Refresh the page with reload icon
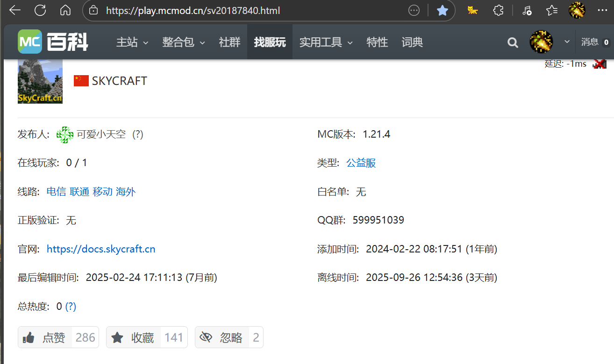This screenshot has height=364, width=614. point(40,10)
